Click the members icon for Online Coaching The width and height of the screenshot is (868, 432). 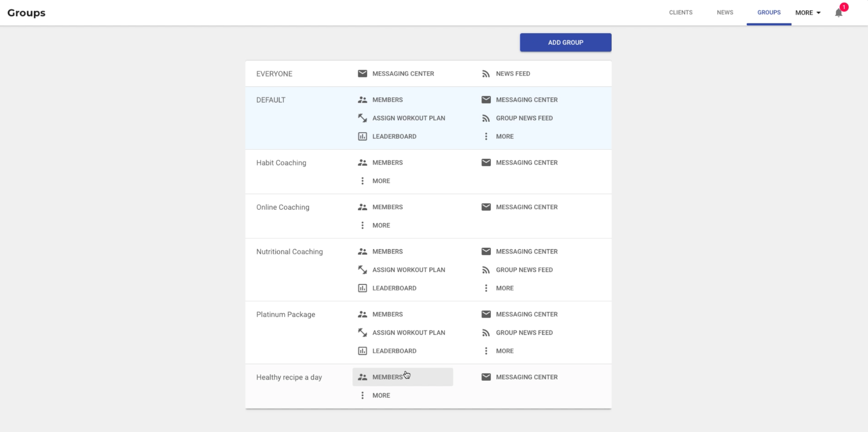pos(362,207)
